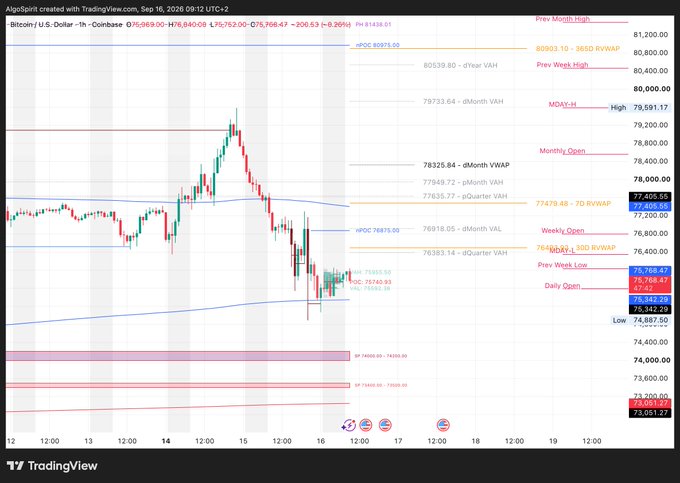
Task: Click the 'Daily Open' level label
Action: (x=562, y=286)
